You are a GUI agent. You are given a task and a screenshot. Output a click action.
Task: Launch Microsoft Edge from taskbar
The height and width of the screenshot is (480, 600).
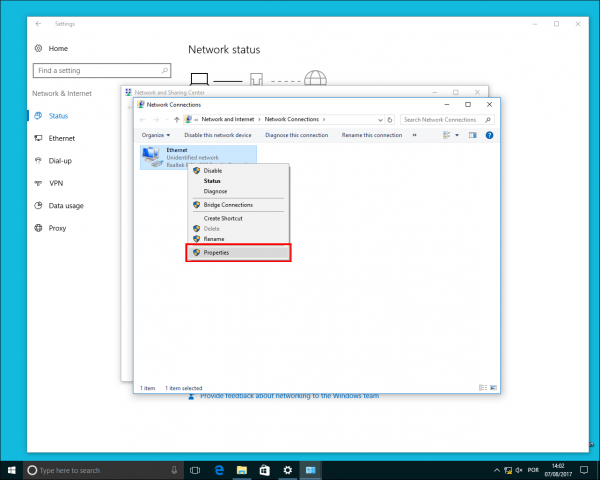(x=219, y=470)
